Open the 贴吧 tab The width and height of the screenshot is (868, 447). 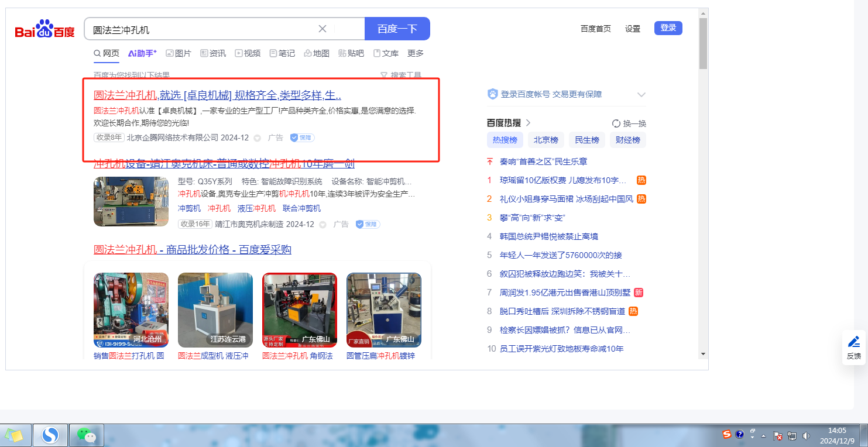[x=351, y=53]
